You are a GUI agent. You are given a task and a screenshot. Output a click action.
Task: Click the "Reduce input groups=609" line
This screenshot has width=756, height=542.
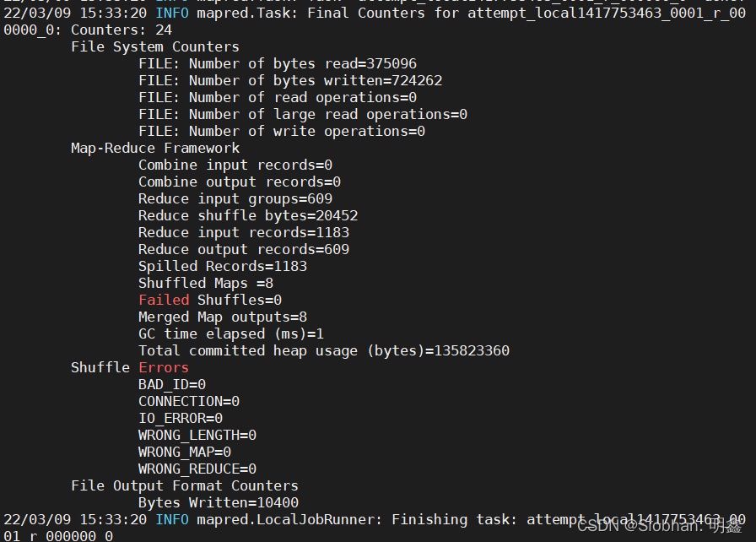tap(235, 198)
